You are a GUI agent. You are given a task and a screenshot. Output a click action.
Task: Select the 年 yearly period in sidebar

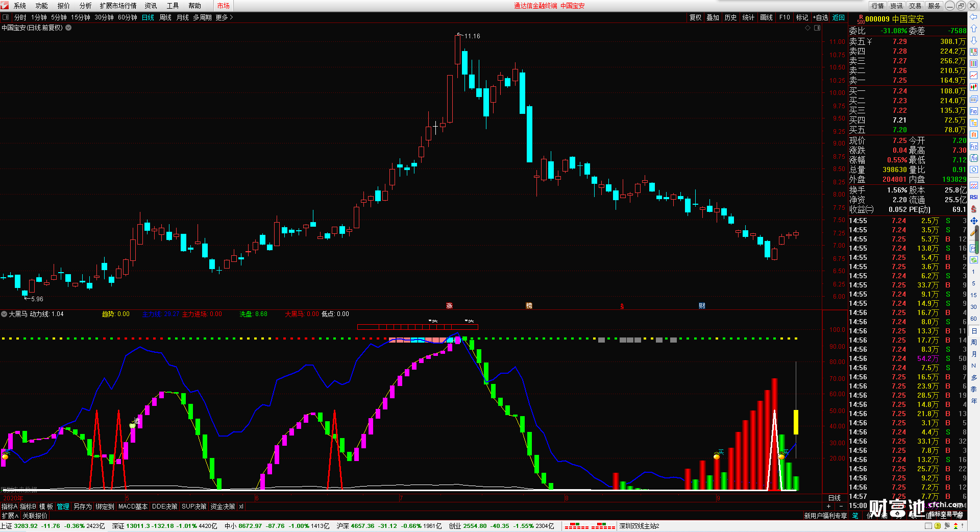point(973,401)
